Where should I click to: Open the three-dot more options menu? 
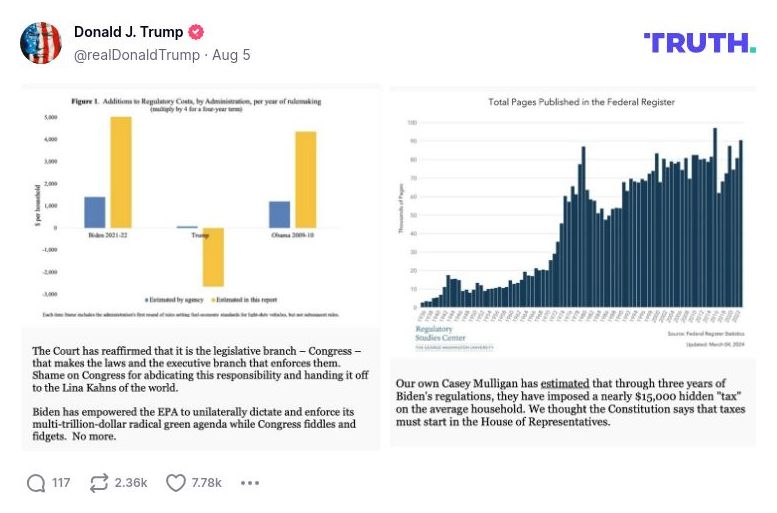(x=250, y=483)
